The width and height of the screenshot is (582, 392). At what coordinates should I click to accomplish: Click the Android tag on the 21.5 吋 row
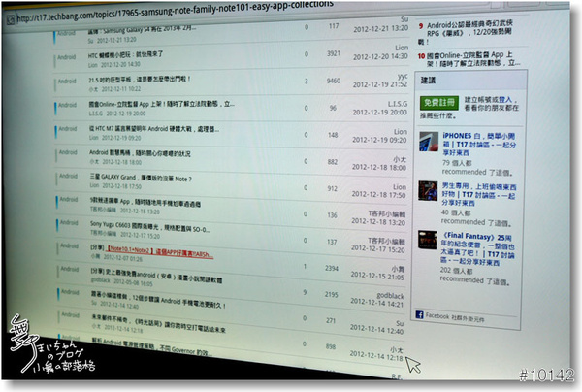pos(67,81)
